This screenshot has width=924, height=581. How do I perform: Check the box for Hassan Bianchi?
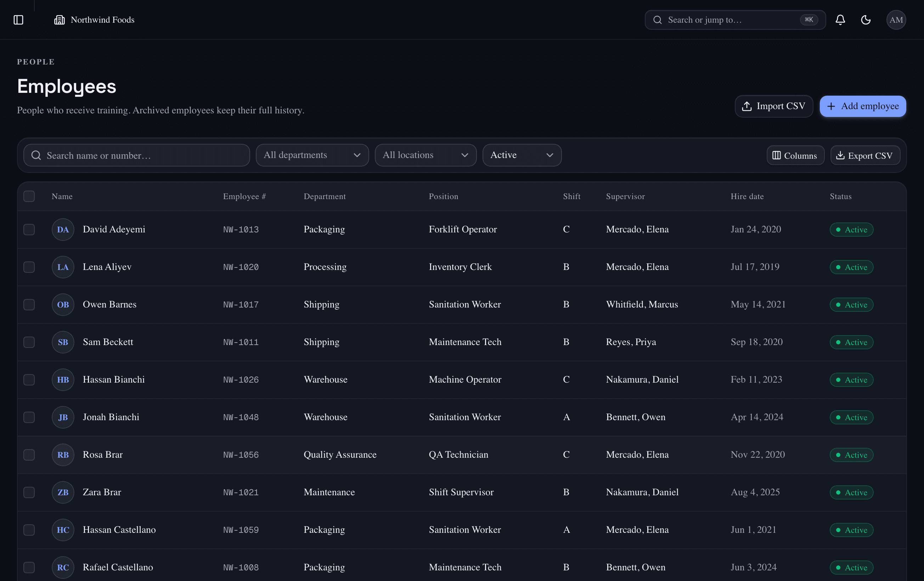point(29,379)
